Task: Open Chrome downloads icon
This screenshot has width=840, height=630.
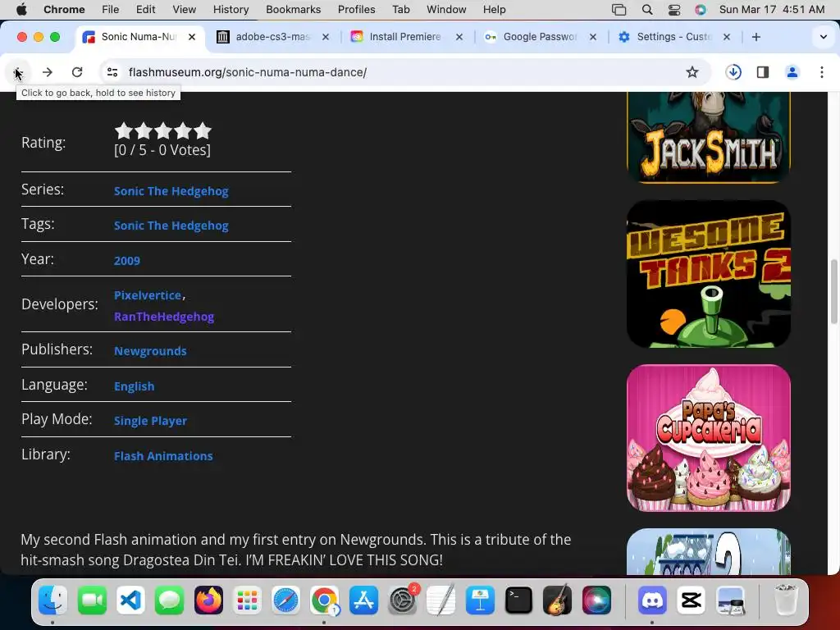Action: pyautogui.click(x=733, y=72)
